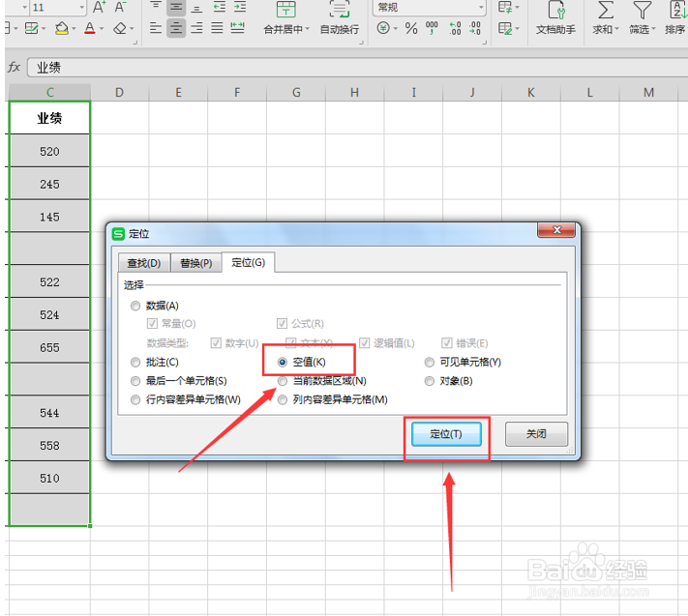Select the 定位(G) tab

point(249,262)
